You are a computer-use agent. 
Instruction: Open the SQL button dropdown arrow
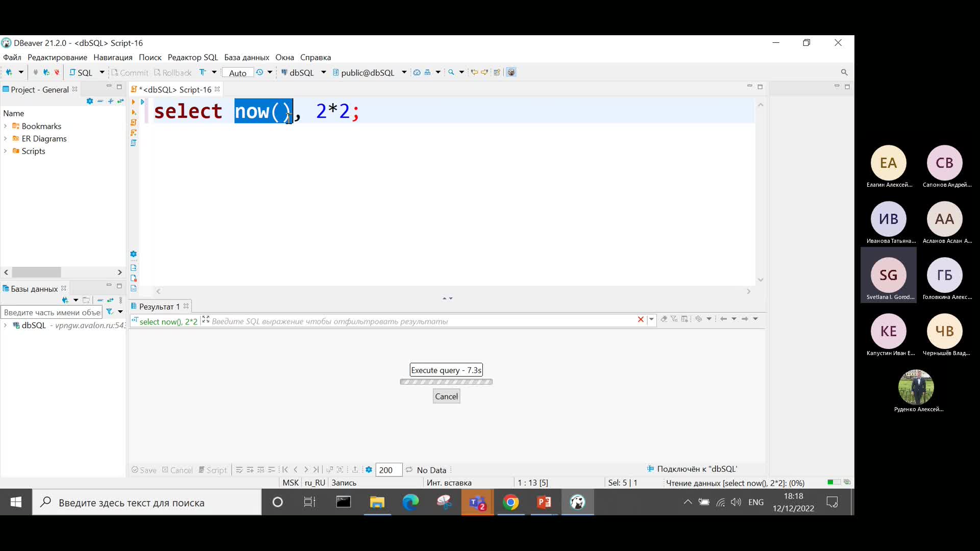102,72
